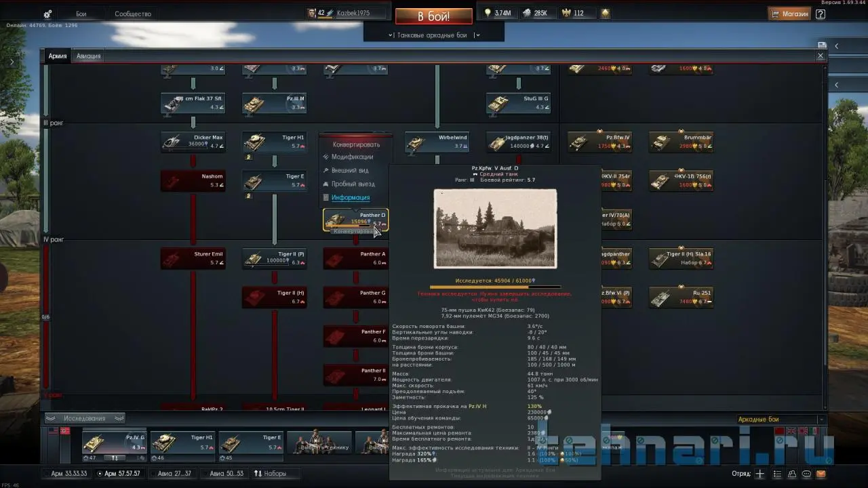Select the Nashorn locked vehicle
This screenshot has width=868, height=488.
coord(193,181)
